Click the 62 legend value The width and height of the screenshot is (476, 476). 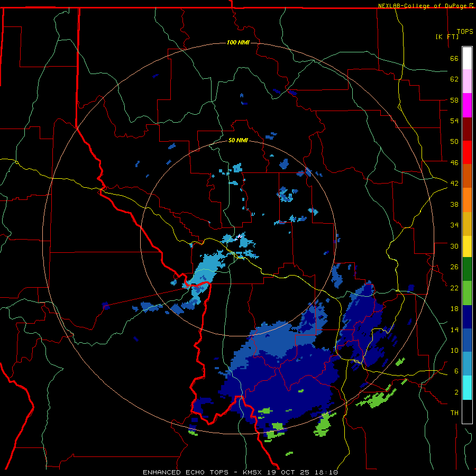pyautogui.click(x=454, y=79)
